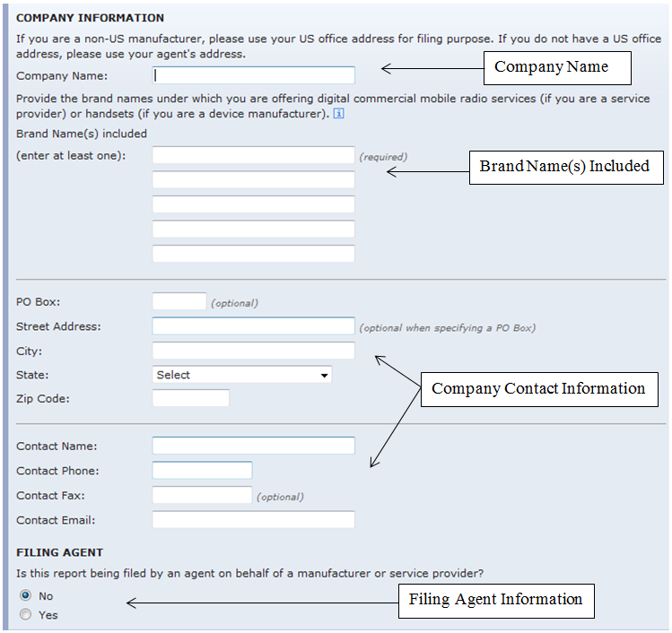This screenshot has width=672, height=633.
Task: Click the Company Name text field
Action: tap(254, 75)
